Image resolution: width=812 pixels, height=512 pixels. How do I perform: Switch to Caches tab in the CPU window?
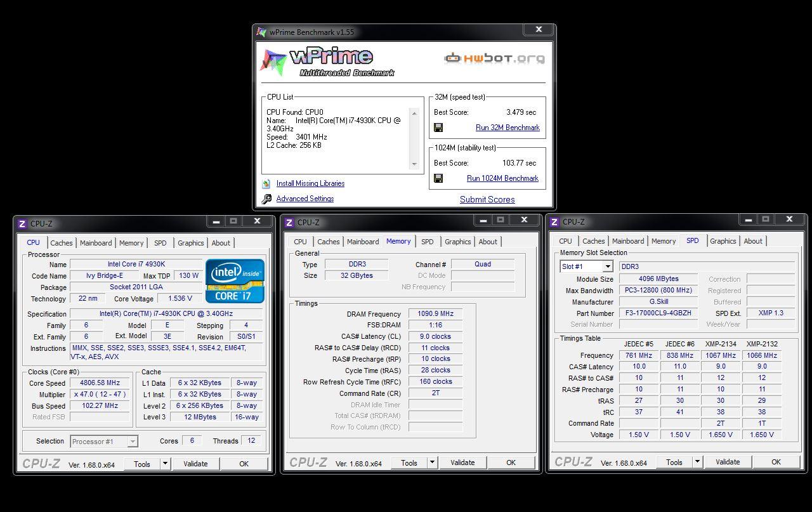(62, 243)
